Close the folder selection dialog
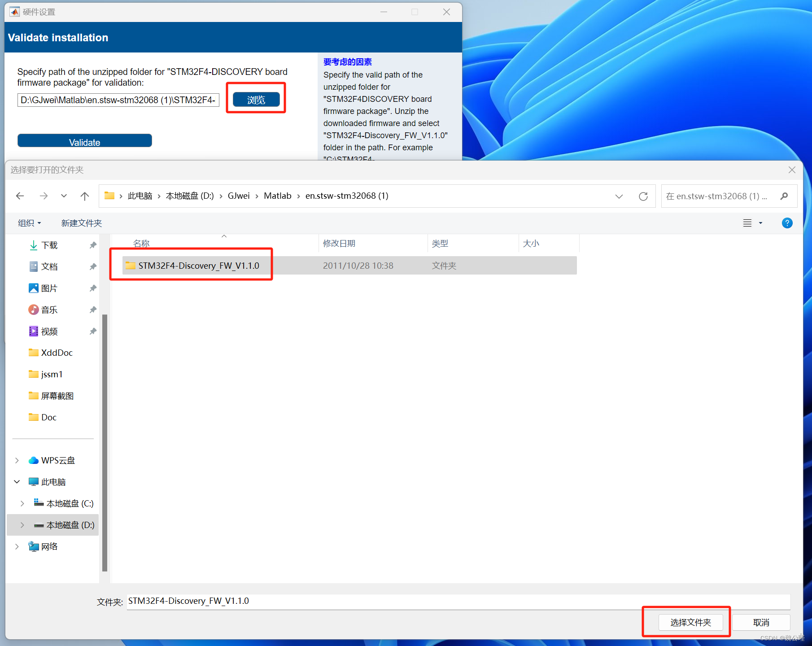Screen dimensions: 812x646 click(792, 170)
